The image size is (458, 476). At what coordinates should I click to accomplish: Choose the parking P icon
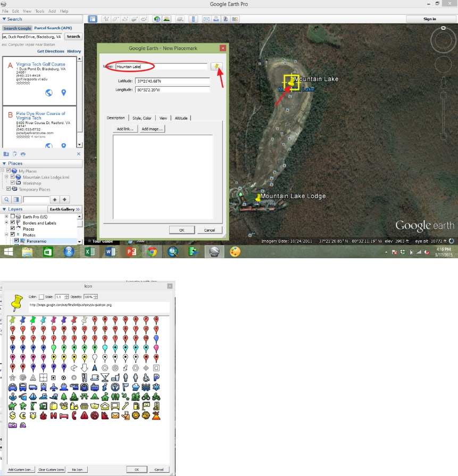[x=156, y=377]
